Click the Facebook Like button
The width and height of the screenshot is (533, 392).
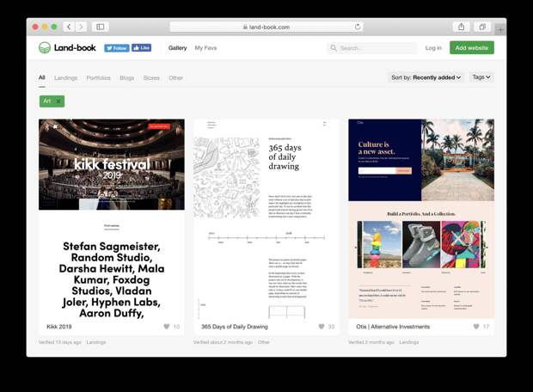coord(141,48)
